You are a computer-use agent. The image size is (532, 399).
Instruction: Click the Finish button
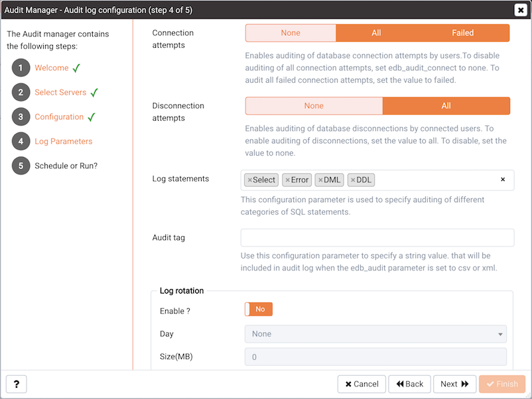click(502, 384)
